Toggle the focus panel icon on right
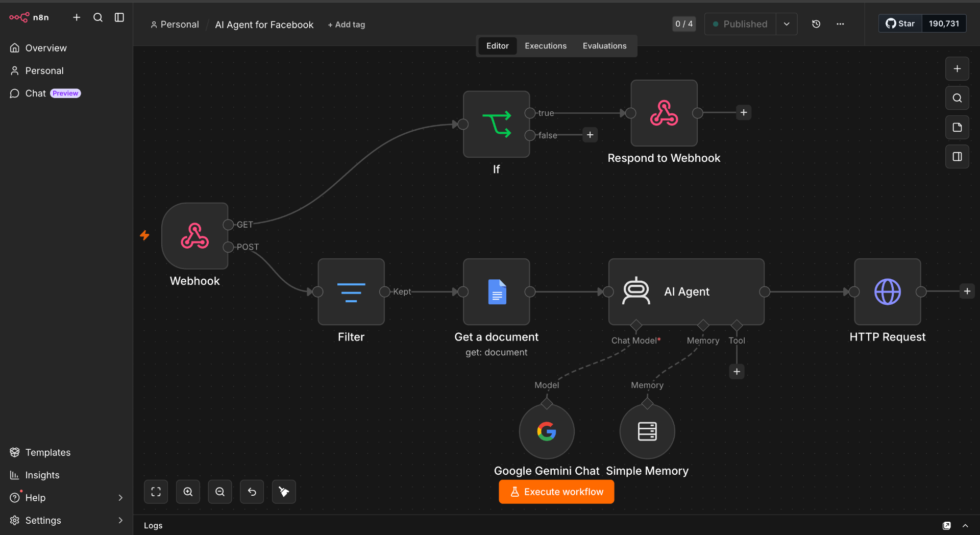 [x=957, y=157]
